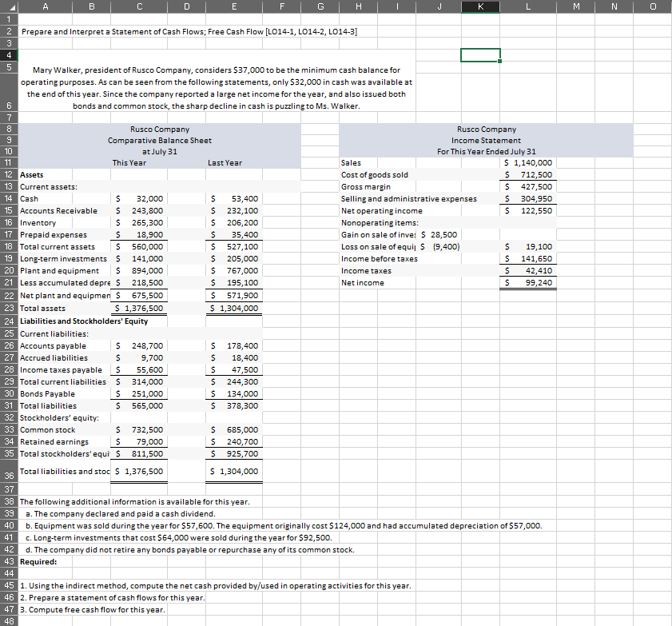
Task: Select row 36 header
Action: 9,472
